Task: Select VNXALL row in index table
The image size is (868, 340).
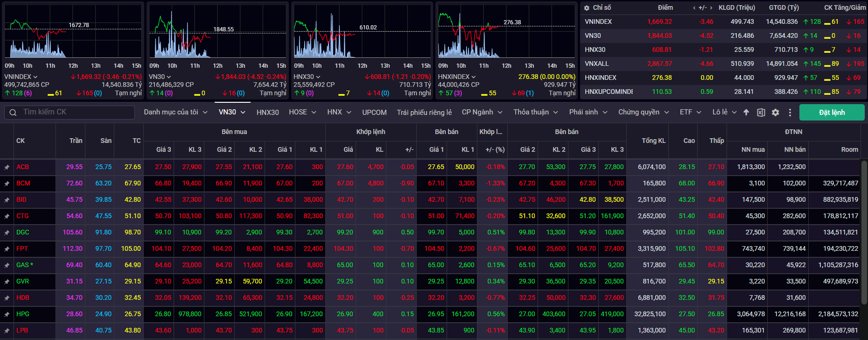Action: tap(723, 64)
